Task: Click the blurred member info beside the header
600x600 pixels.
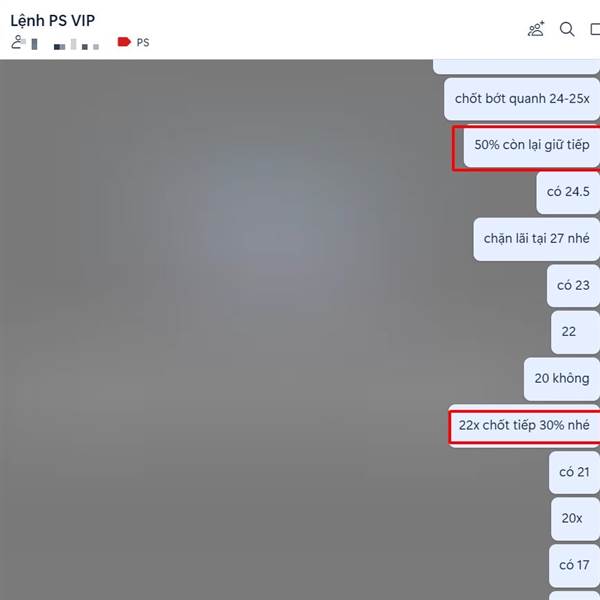Action: [67, 45]
